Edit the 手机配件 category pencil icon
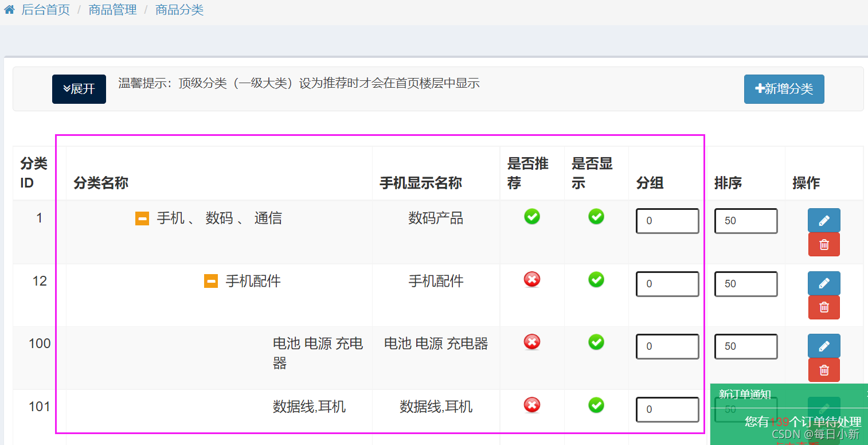 [x=824, y=283]
